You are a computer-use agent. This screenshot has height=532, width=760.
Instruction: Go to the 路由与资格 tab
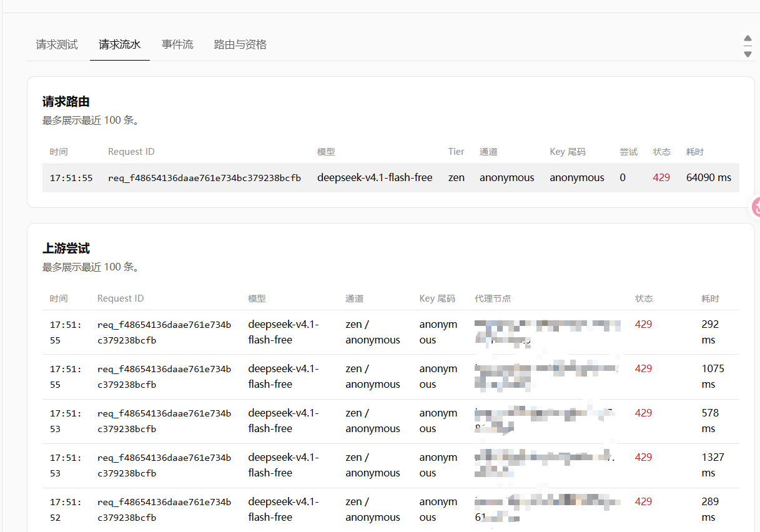(240, 44)
